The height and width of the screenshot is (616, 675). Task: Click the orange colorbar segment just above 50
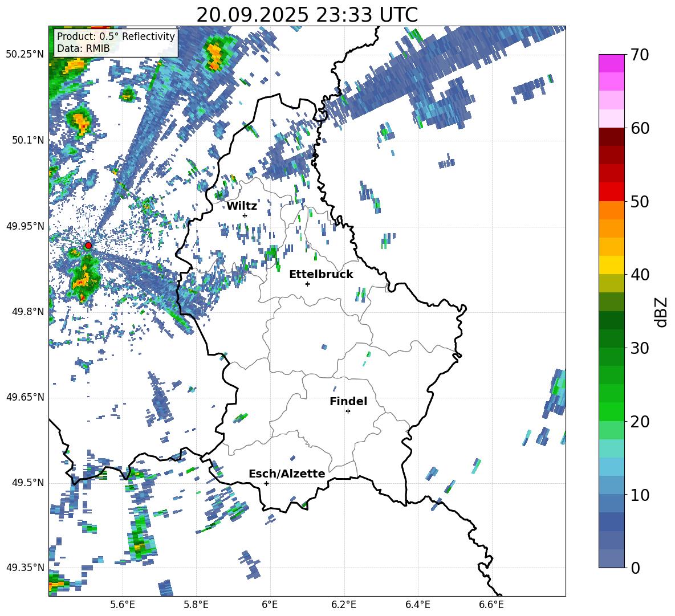[611, 210]
